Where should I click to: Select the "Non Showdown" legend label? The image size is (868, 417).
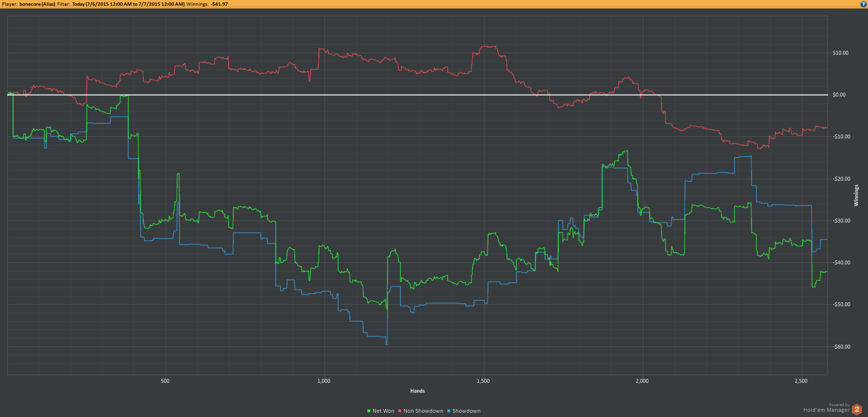tap(424, 411)
